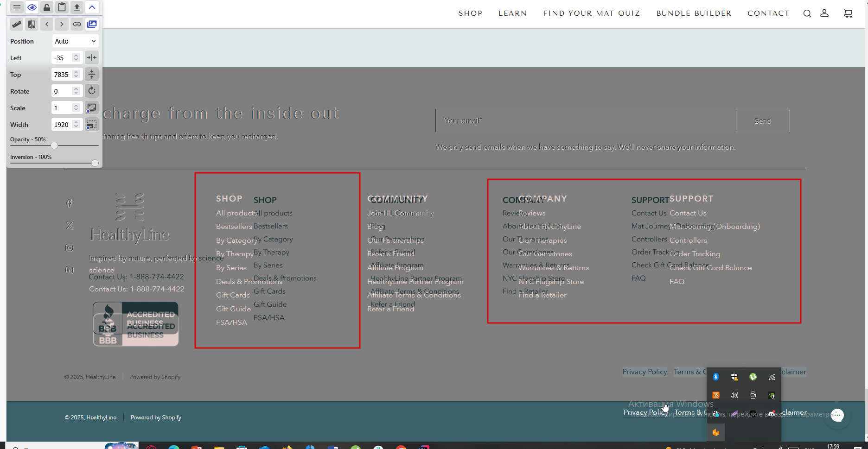Screen dimensions: 868x449
Task: Toggle the ruler tool in overlay panel
Action: point(17,24)
